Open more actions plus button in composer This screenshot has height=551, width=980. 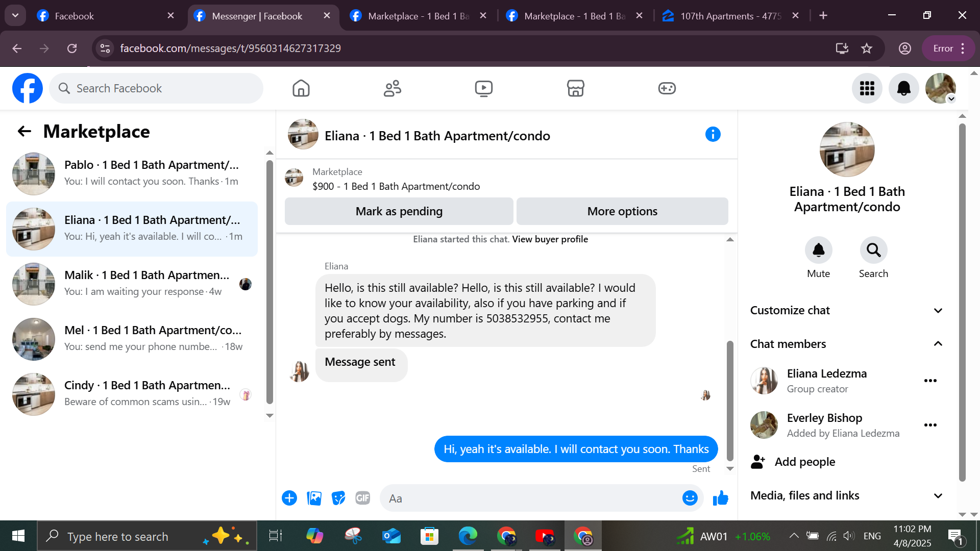pyautogui.click(x=289, y=498)
